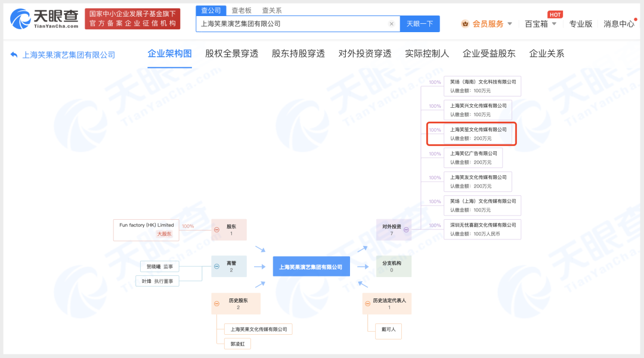Screen dimensions: 644x358
Task: Open 上海笑兴文化传媒有限公司 node
Action: [478, 110]
